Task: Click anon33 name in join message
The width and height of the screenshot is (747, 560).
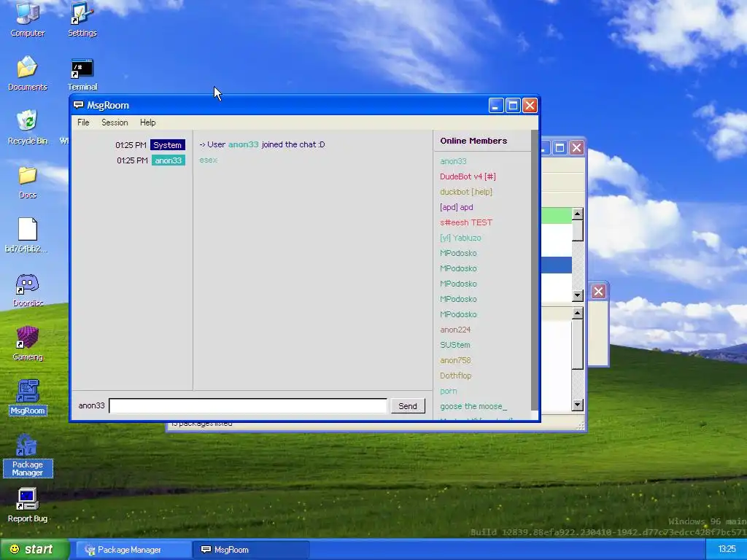Action: (243, 144)
